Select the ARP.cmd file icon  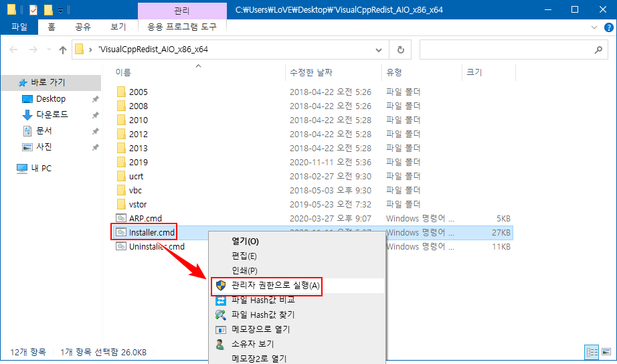coord(121,218)
